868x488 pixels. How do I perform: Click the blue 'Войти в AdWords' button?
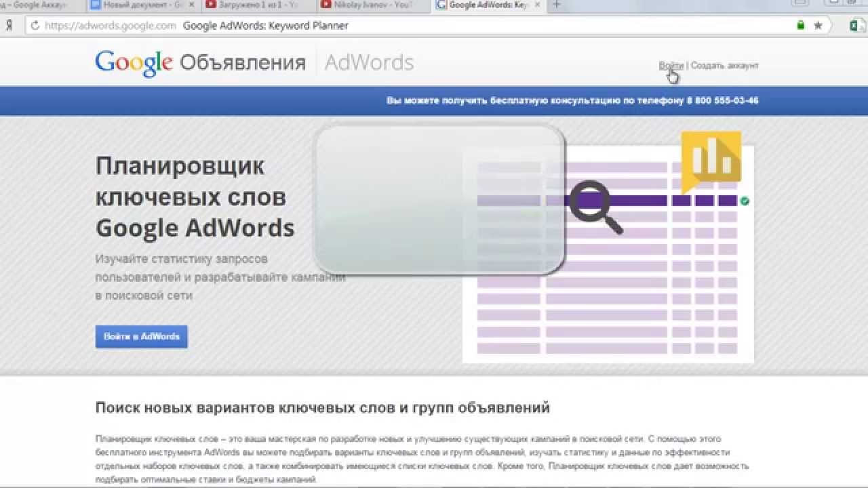point(141,337)
